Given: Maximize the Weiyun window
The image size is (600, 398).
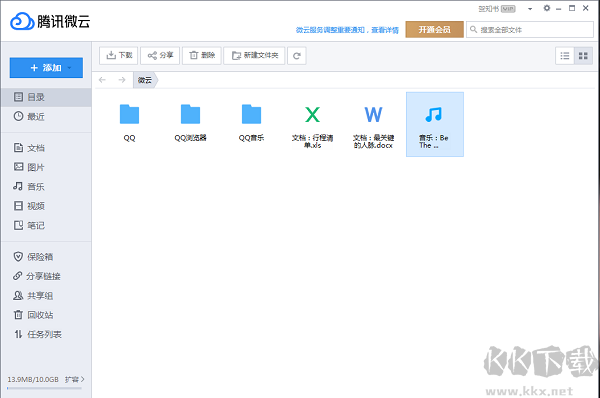Looking at the screenshot, I should coord(572,8).
